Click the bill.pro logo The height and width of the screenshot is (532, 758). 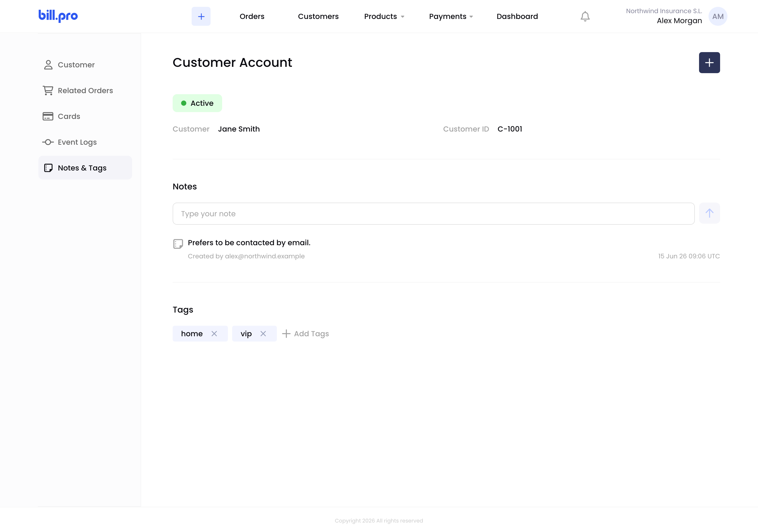coord(58,16)
